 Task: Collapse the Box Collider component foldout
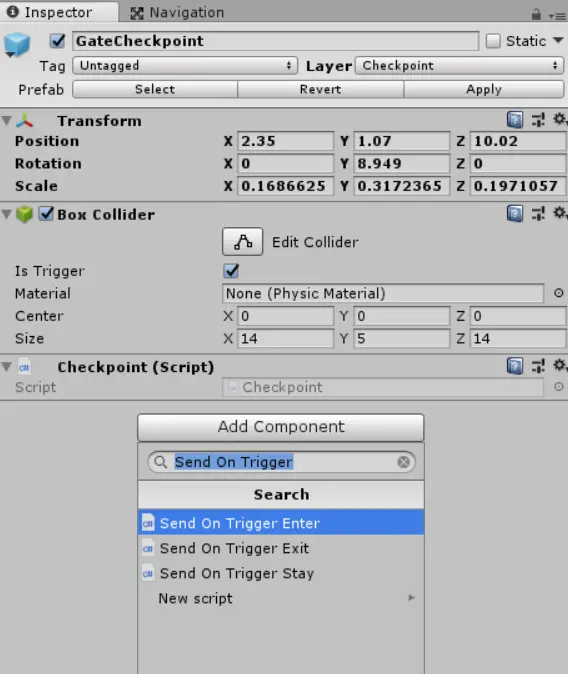pyautogui.click(x=6, y=214)
